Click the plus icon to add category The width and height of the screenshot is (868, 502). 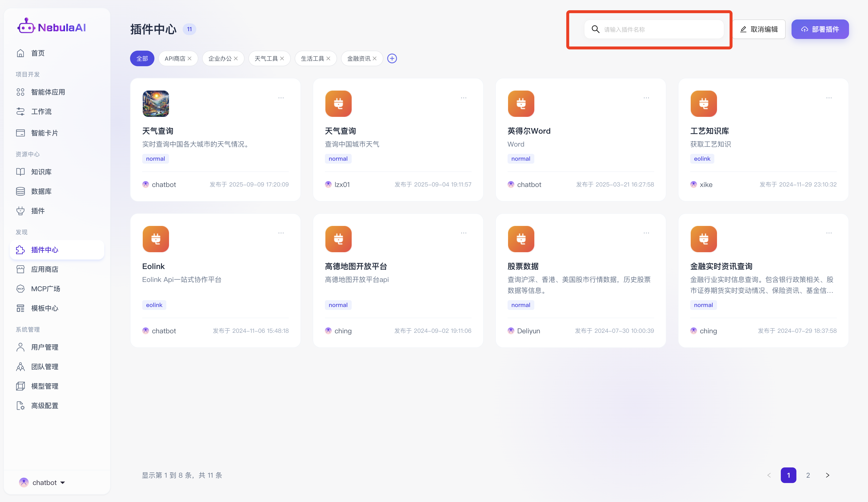392,58
